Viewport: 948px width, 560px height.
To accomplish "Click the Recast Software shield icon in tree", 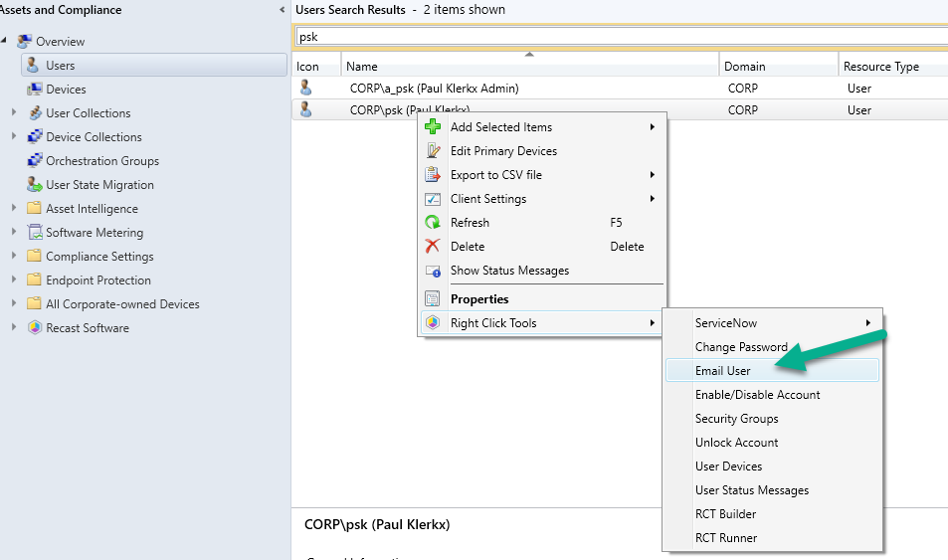I will [x=35, y=328].
